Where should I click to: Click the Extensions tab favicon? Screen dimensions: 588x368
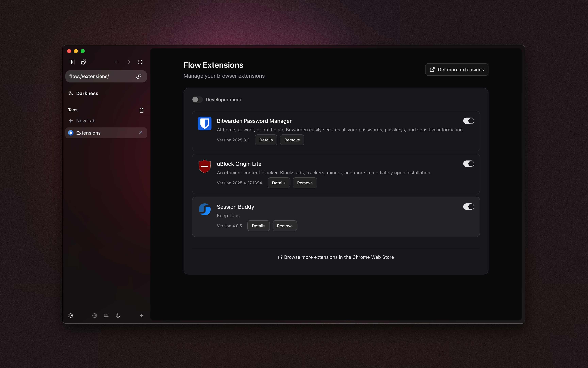point(71,133)
